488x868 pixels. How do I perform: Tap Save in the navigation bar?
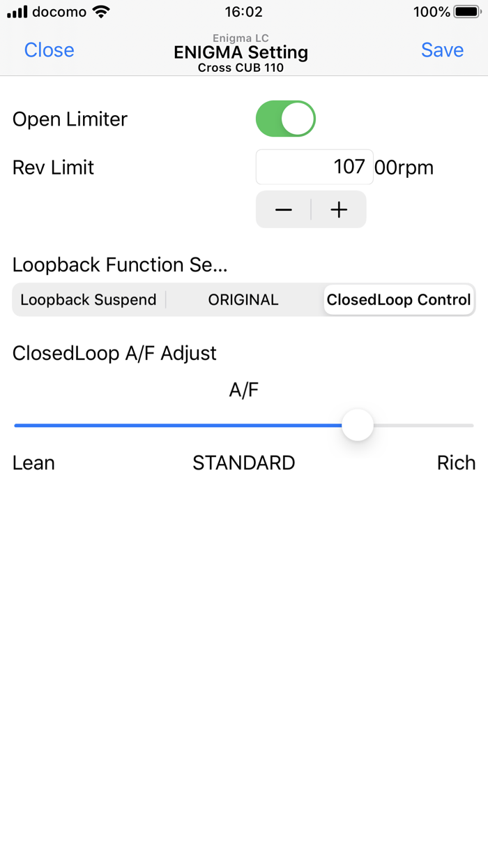tap(442, 50)
